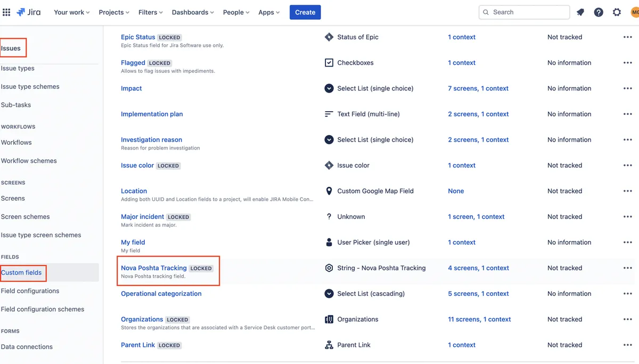The width and height of the screenshot is (639, 364).
Task: Open the notifications icon
Action: [580, 12]
